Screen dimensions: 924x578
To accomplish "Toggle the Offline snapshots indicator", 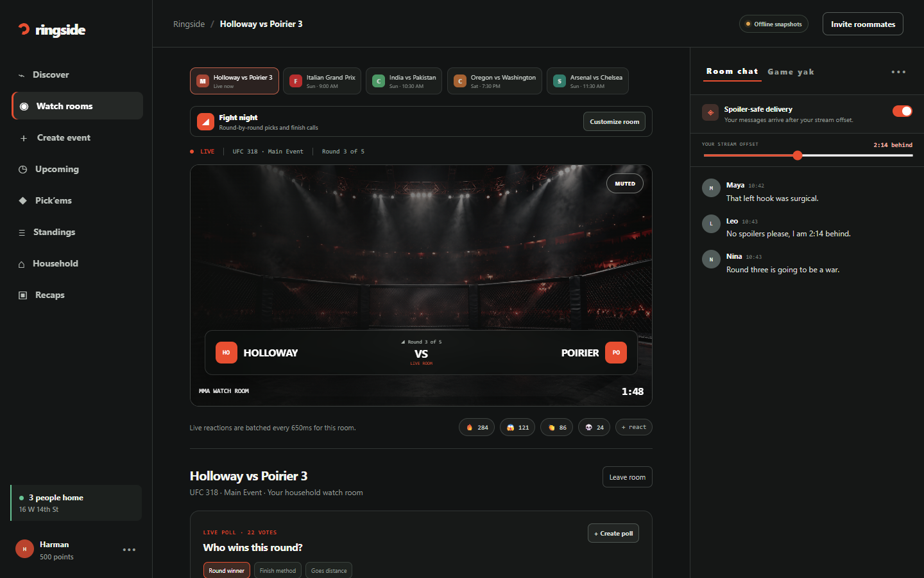I will 774,24.
